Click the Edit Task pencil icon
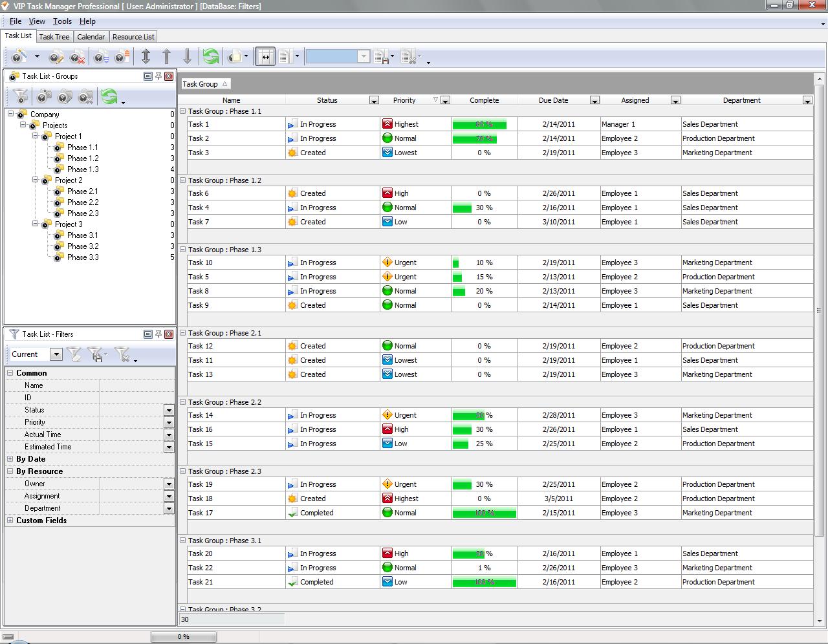Screen dimensions: 828x644 [x=56, y=57]
